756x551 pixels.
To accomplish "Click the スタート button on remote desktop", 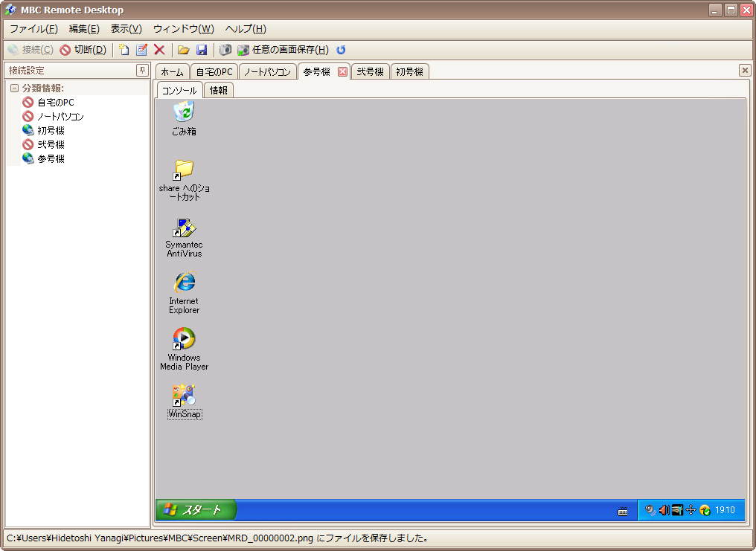I will tap(195, 509).
